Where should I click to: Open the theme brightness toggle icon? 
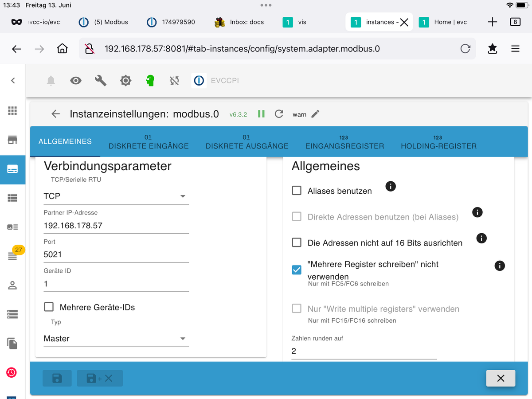(x=125, y=80)
